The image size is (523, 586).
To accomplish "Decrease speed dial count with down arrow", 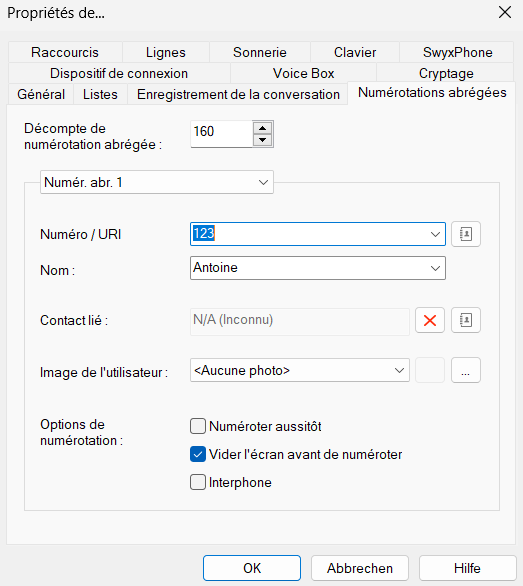I will (263, 140).
